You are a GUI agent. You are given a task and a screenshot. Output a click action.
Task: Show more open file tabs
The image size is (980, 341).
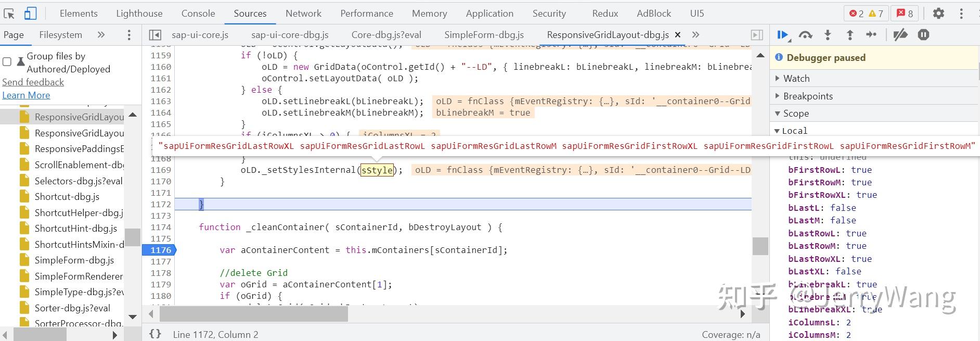(x=695, y=35)
